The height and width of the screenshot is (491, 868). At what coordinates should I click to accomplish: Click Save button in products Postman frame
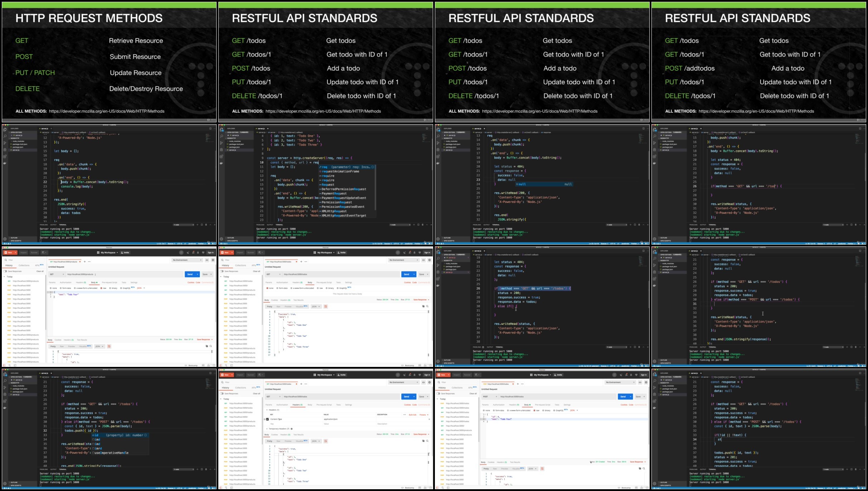(x=205, y=274)
